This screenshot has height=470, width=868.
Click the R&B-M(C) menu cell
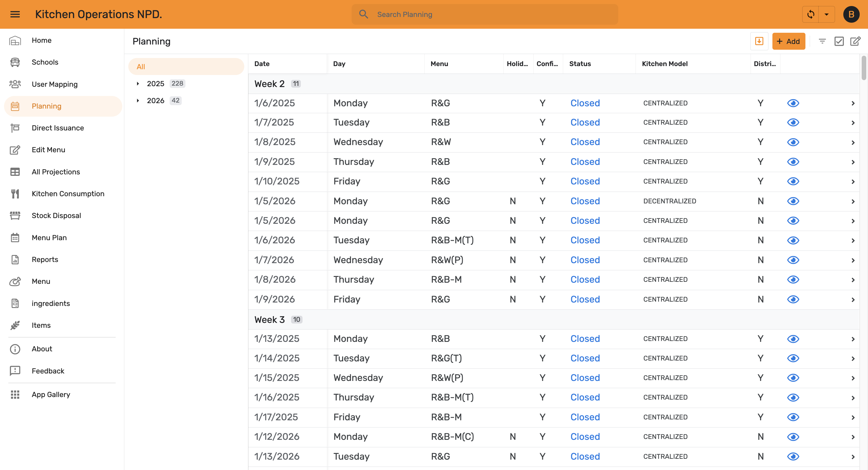pyautogui.click(x=452, y=437)
